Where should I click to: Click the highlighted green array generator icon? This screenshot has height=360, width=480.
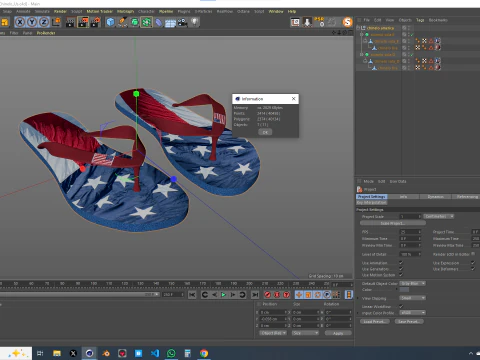[x=146, y=22]
